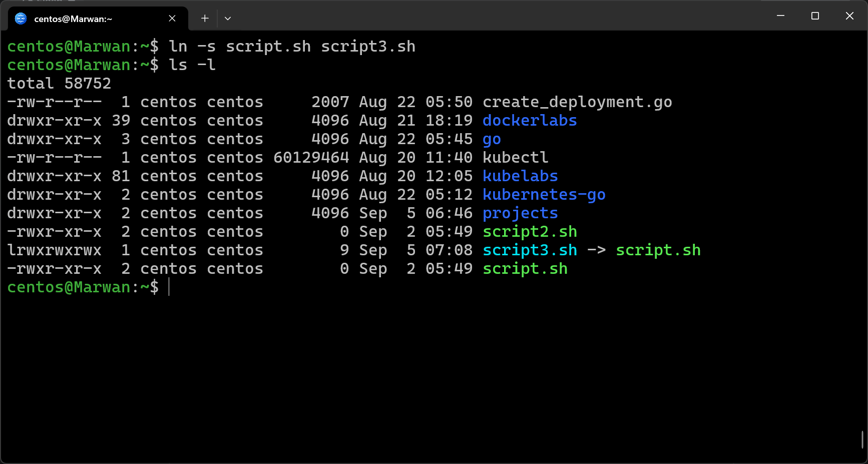Click the go directory name

pyautogui.click(x=492, y=139)
